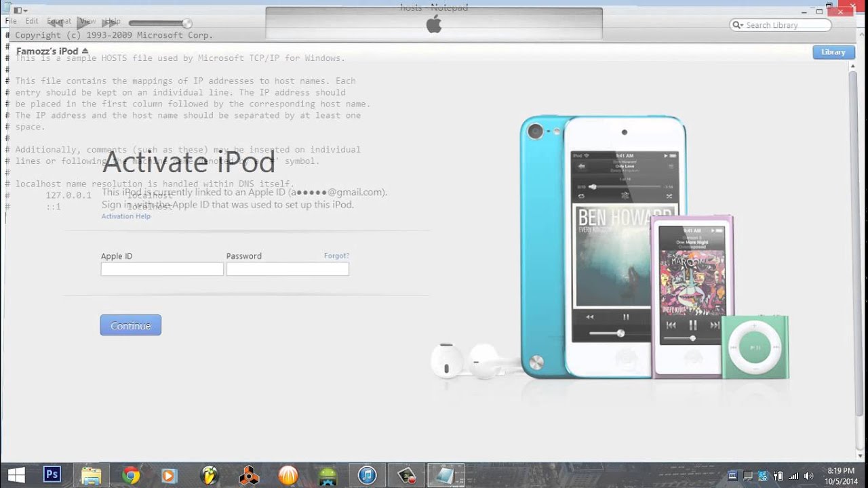Viewport: 868px width, 488px height.
Task: Click the iTunes fast-forward button
Action: (110, 23)
